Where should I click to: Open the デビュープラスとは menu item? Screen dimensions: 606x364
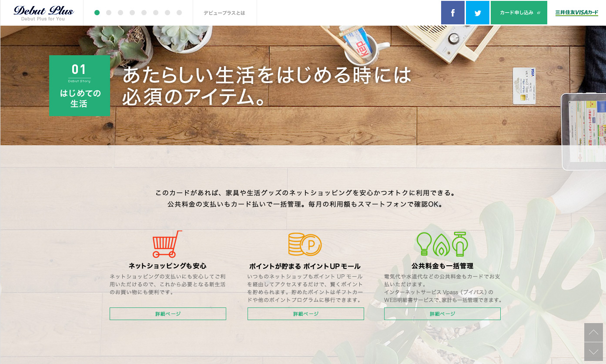(x=224, y=13)
